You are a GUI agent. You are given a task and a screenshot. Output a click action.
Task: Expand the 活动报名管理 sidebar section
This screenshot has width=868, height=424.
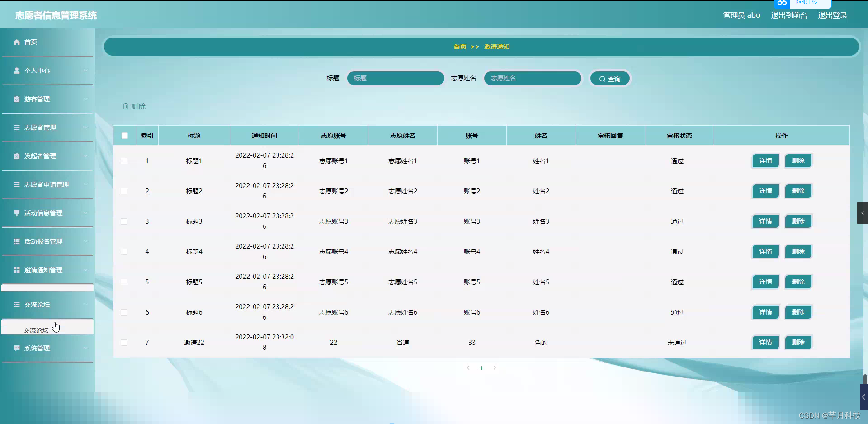(47, 241)
